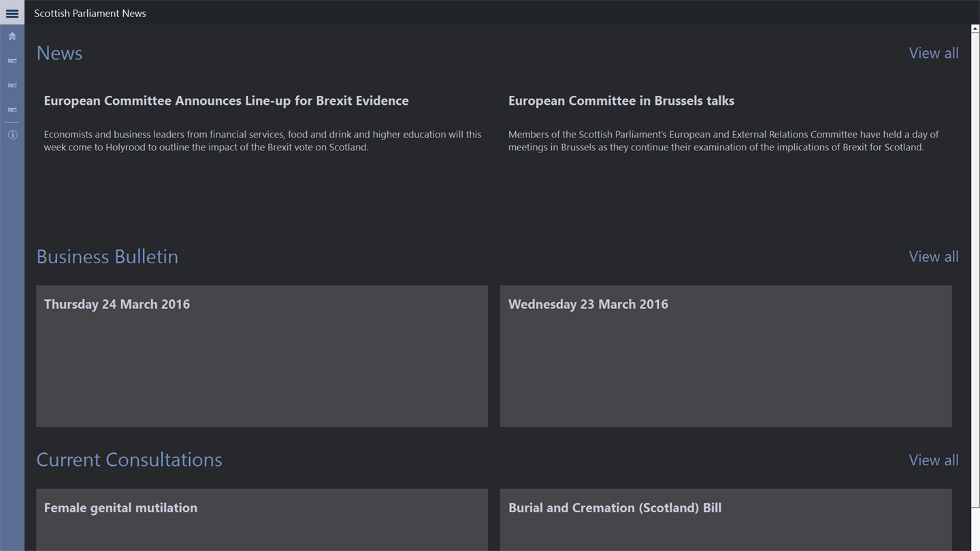The image size is (980, 551).
Task: Open the hamburger navigation menu
Action: point(12,13)
